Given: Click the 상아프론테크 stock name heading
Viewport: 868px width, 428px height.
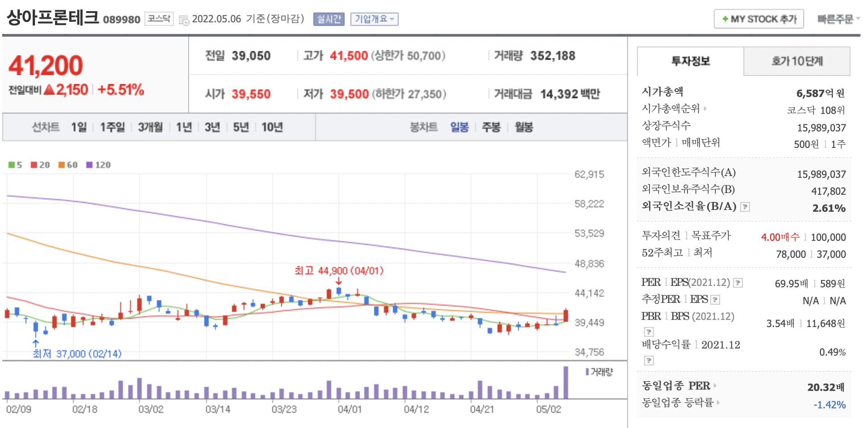Looking at the screenshot, I should click(x=53, y=18).
